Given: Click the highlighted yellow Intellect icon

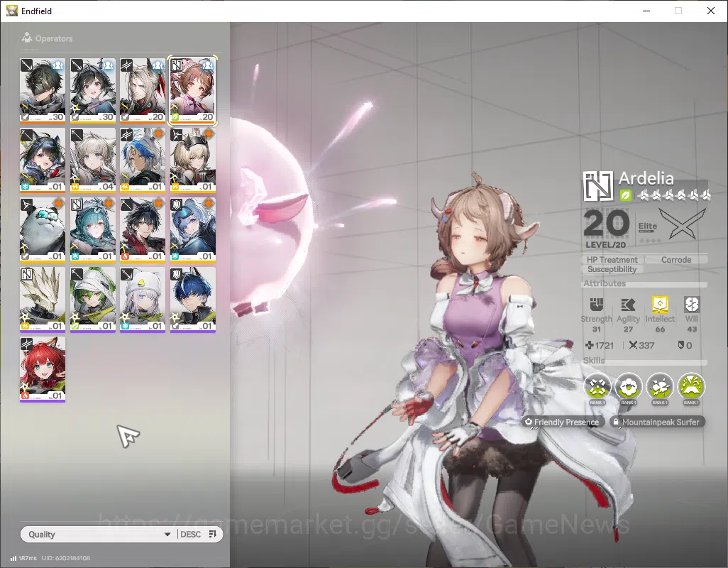Looking at the screenshot, I should (x=660, y=305).
